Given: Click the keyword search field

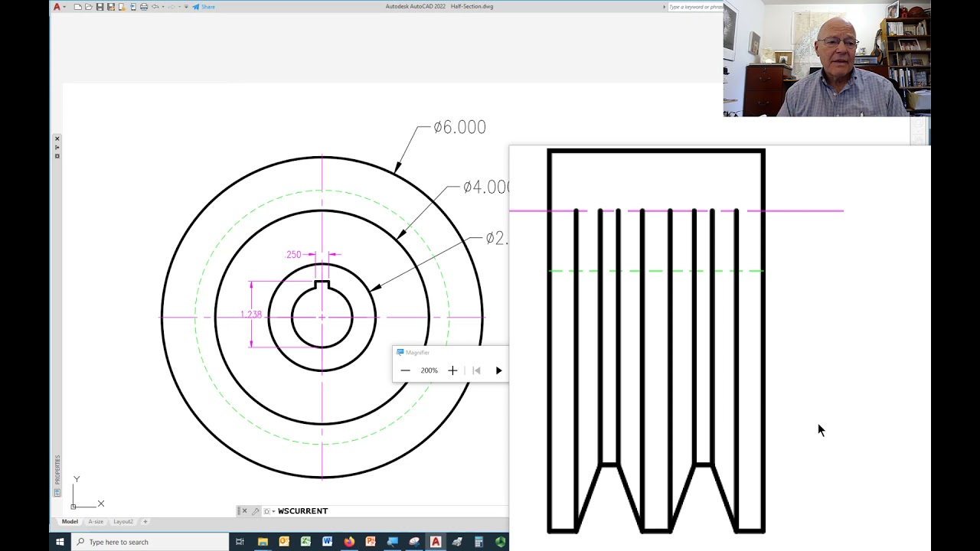Looking at the screenshot, I should pyautogui.click(x=694, y=7).
